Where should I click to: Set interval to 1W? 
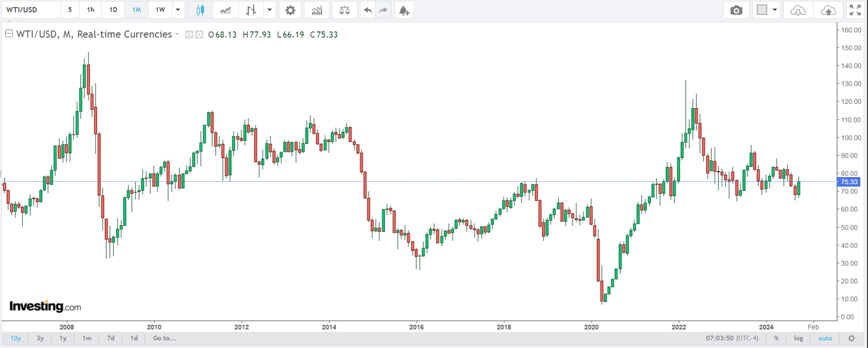pyautogui.click(x=160, y=10)
